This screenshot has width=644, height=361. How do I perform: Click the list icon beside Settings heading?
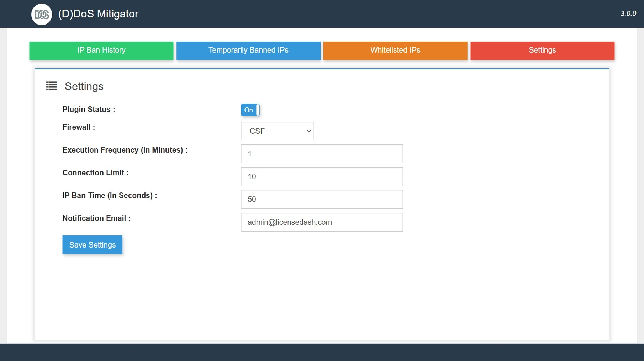click(x=51, y=86)
